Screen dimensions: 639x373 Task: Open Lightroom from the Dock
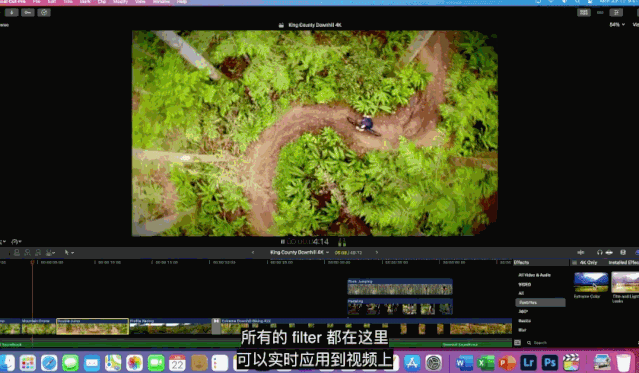click(x=528, y=362)
